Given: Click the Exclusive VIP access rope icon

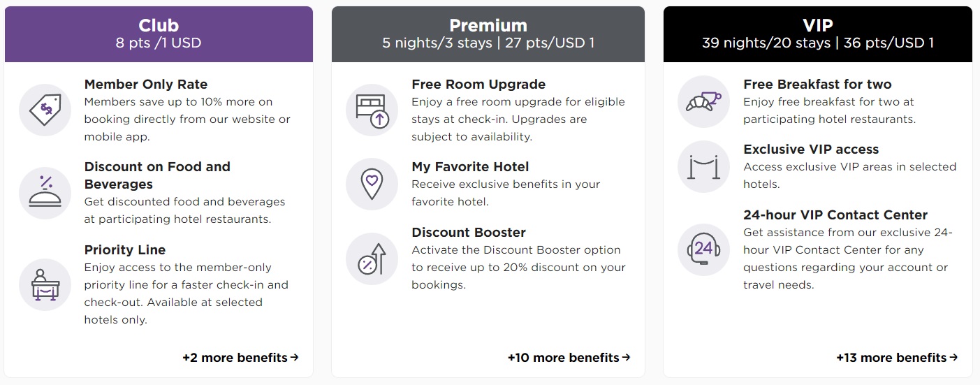Looking at the screenshot, I should pyautogui.click(x=703, y=167).
